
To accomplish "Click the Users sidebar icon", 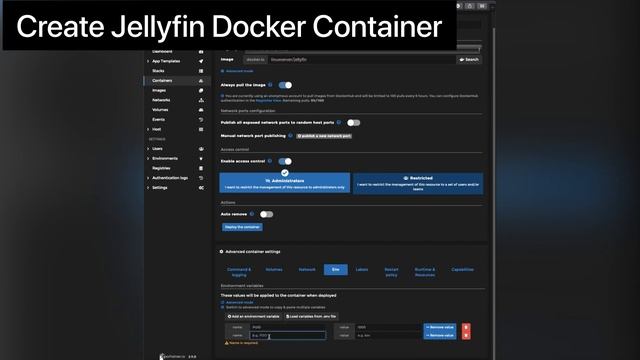I will [x=201, y=149].
